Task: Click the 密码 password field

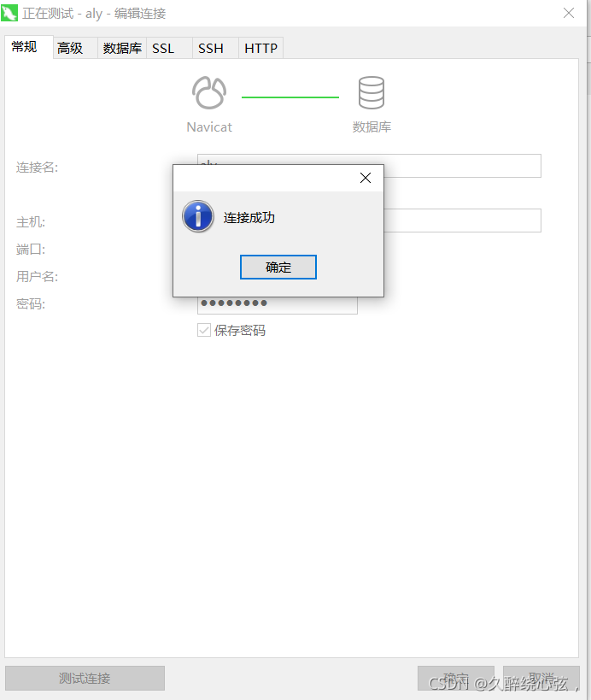Action: coord(278,305)
